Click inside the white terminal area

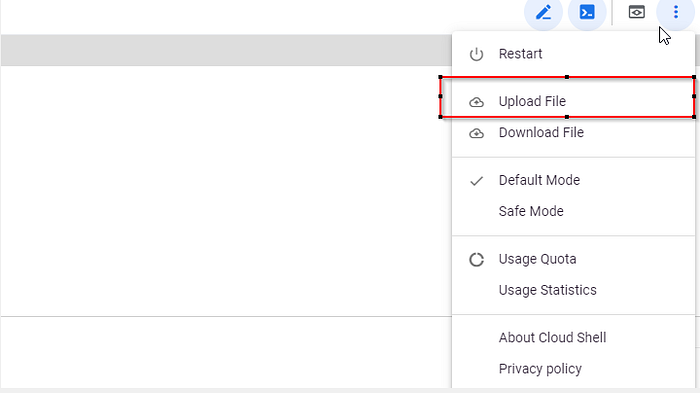[x=226, y=191]
